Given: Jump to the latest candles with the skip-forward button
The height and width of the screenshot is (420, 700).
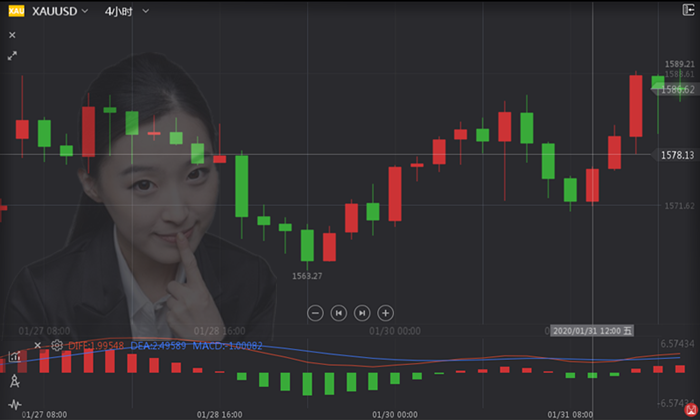Looking at the screenshot, I should point(362,313).
